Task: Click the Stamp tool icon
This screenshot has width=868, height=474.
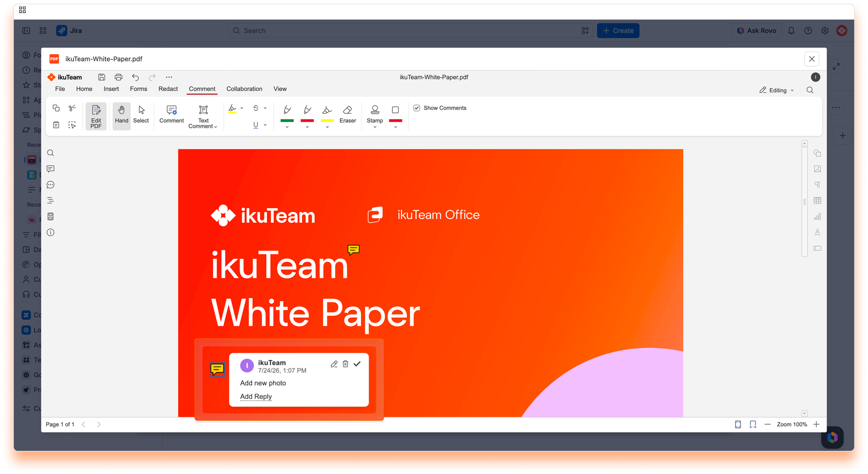Action: 375,110
